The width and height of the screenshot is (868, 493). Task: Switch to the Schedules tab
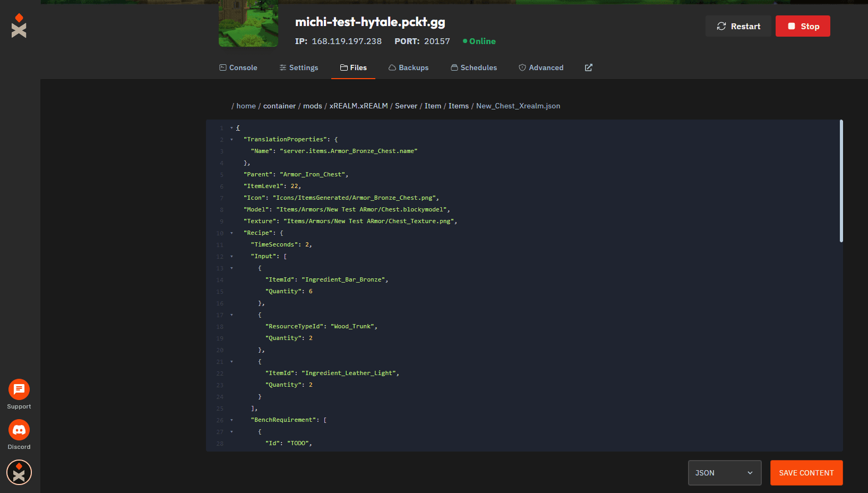tap(474, 67)
